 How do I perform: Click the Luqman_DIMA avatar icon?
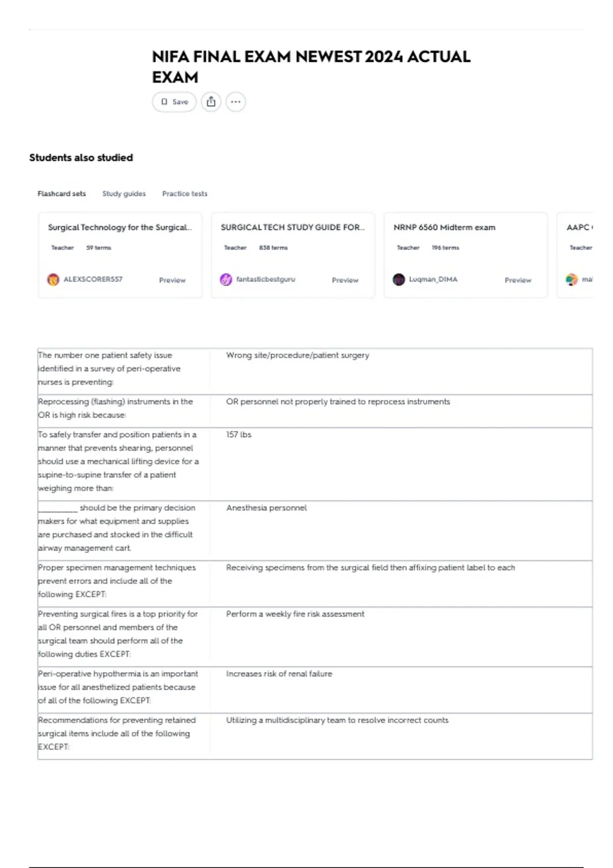pyautogui.click(x=398, y=279)
